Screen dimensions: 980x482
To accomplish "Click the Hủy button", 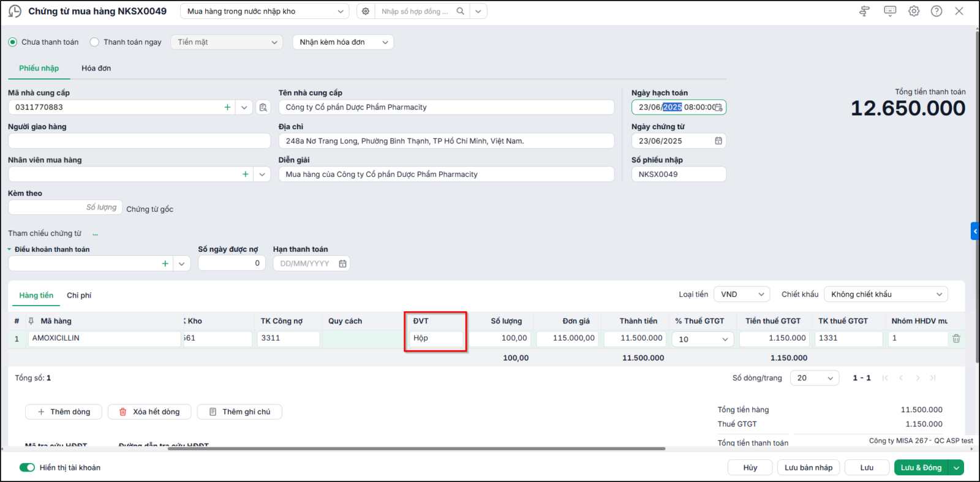I will tap(750, 467).
